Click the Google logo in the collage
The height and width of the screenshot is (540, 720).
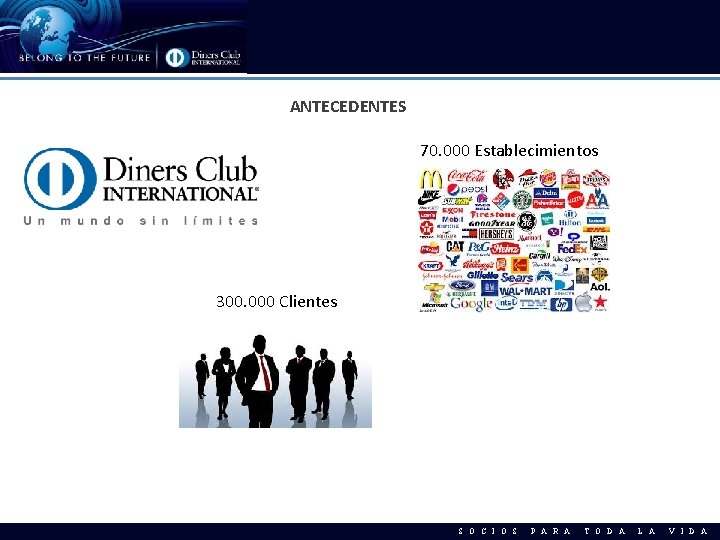pyautogui.click(x=471, y=304)
